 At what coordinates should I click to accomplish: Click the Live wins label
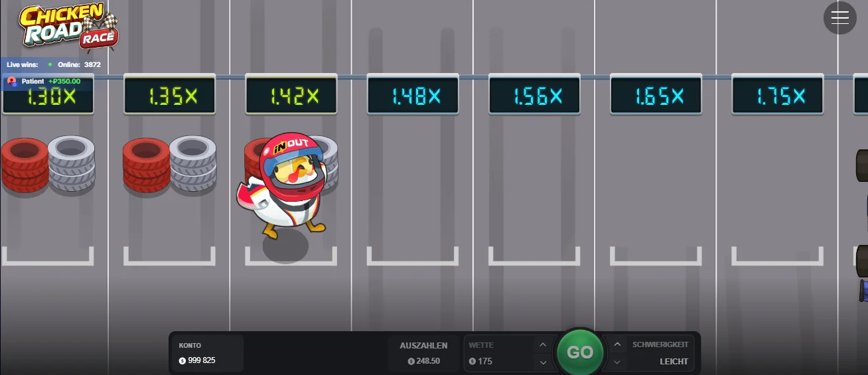pos(23,64)
